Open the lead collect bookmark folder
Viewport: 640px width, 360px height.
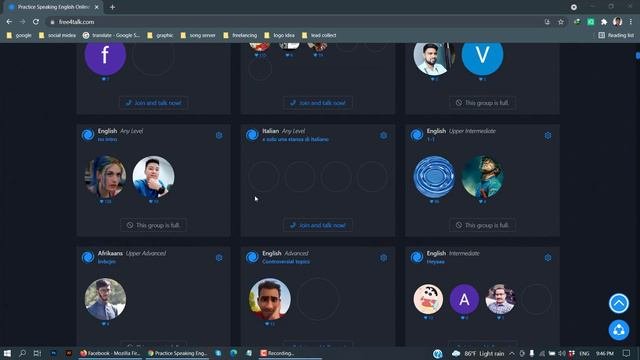click(x=319, y=36)
